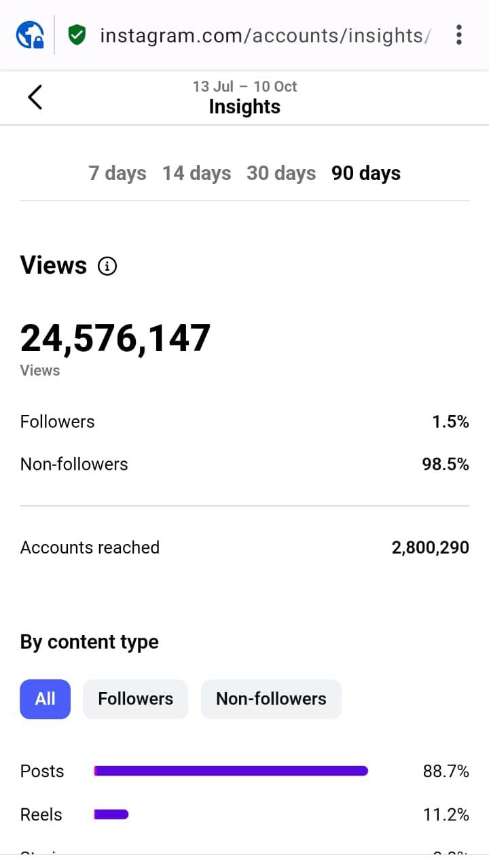Image resolution: width=489 pixels, height=868 pixels.
Task: Tap the Non-followers 98.5% row
Action: 244,465
